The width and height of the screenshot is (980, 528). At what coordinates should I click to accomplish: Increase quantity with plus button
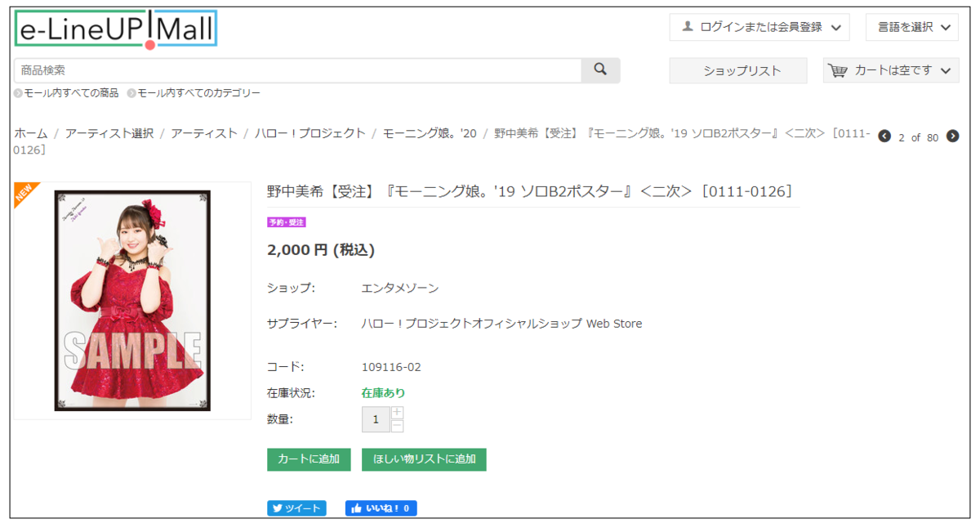pyautogui.click(x=398, y=412)
